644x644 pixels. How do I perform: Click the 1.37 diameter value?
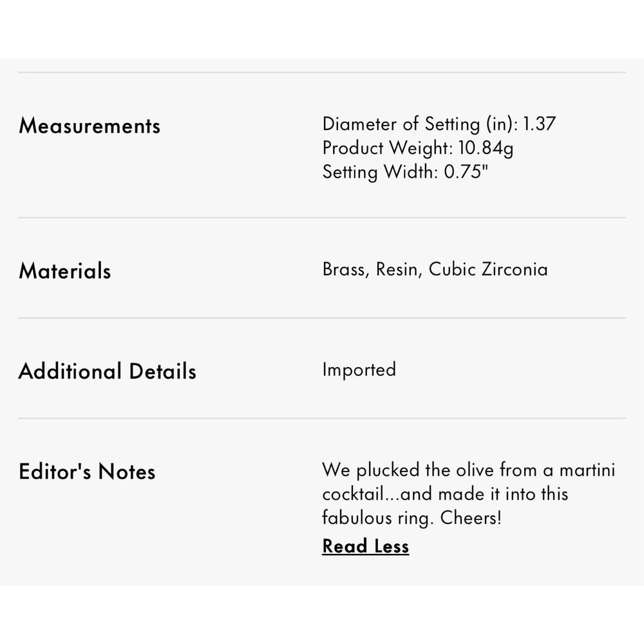[x=539, y=124]
